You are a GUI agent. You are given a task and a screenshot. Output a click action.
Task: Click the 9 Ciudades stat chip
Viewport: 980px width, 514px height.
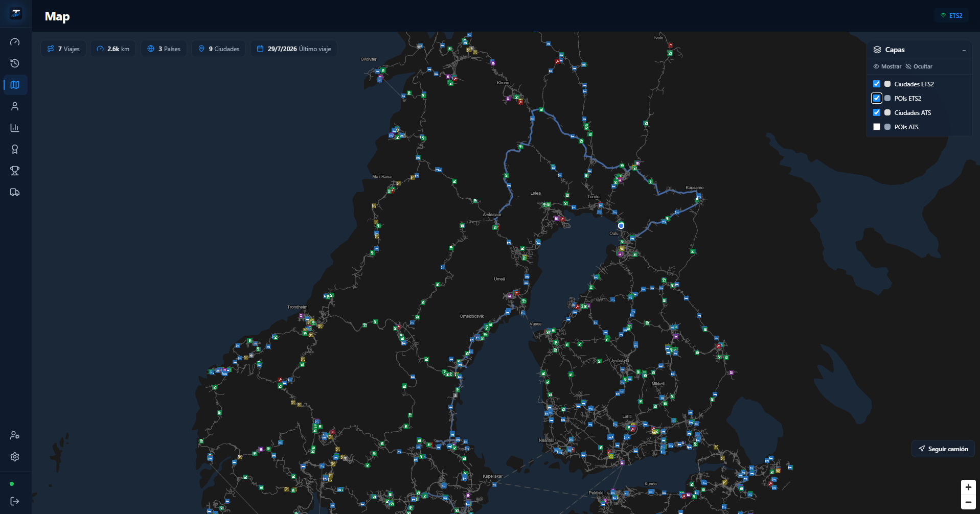pyautogui.click(x=218, y=49)
